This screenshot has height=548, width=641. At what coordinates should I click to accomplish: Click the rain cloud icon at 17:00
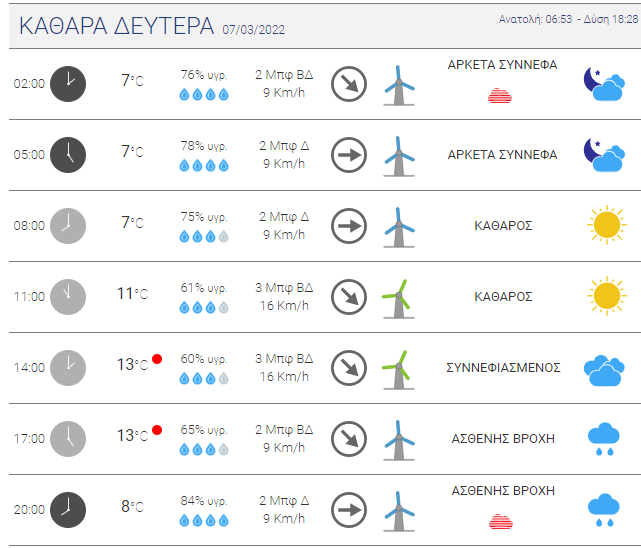(x=603, y=439)
